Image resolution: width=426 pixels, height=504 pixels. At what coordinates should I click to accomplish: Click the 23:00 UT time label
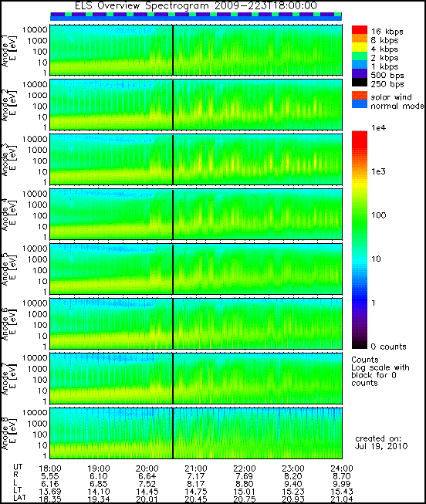click(293, 468)
